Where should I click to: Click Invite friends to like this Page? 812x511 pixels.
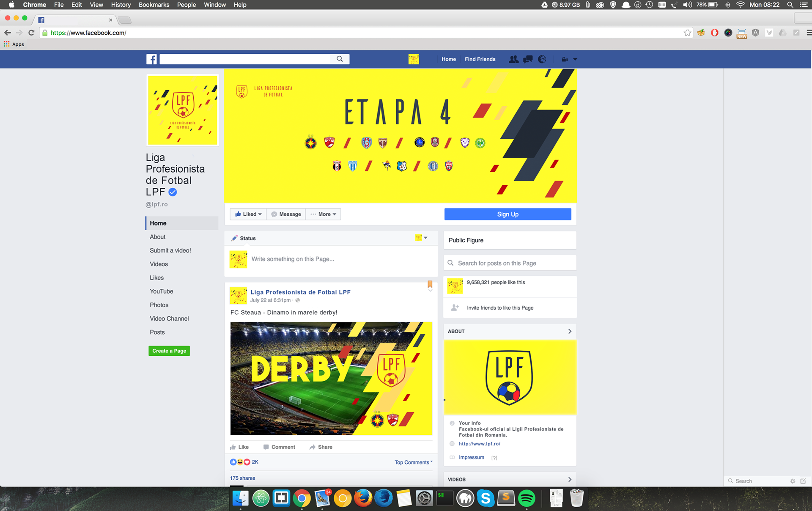pos(500,308)
